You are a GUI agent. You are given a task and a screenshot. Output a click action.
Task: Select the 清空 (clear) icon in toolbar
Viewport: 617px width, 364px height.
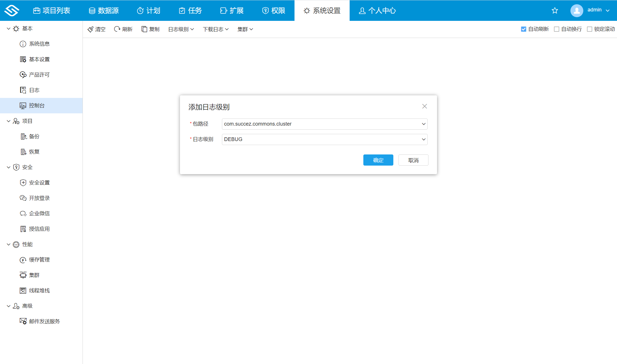tap(91, 29)
